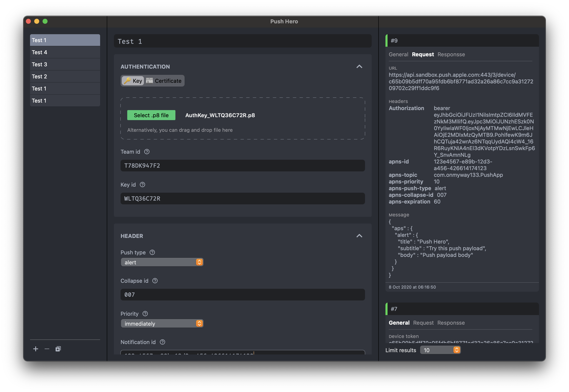Screen dimensions: 569x392
Task: Open the Limit results dropdown
Action: 440,350
